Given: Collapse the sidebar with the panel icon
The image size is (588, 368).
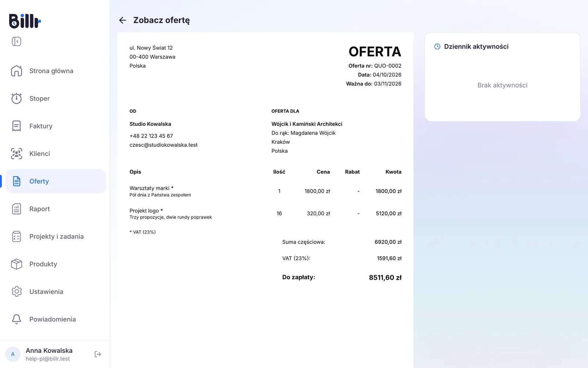Looking at the screenshot, I should (x=17, y=41).
